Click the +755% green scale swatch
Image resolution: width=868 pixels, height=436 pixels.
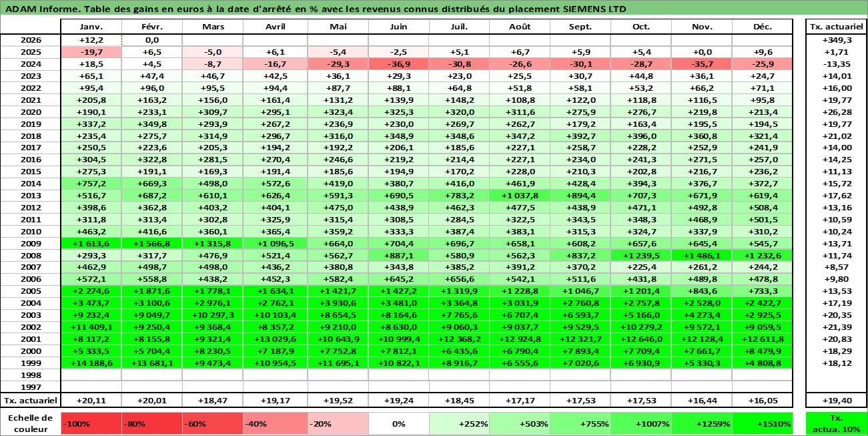580,423
